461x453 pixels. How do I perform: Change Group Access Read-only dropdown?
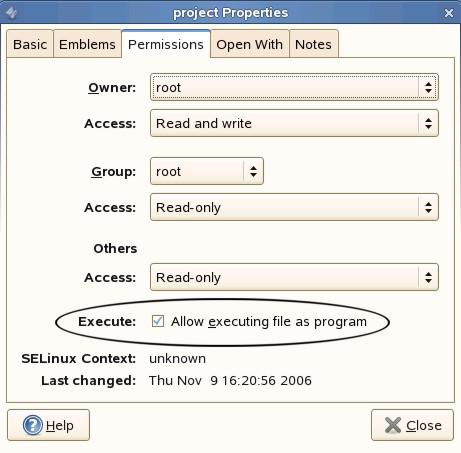click(x=294, y=207)
